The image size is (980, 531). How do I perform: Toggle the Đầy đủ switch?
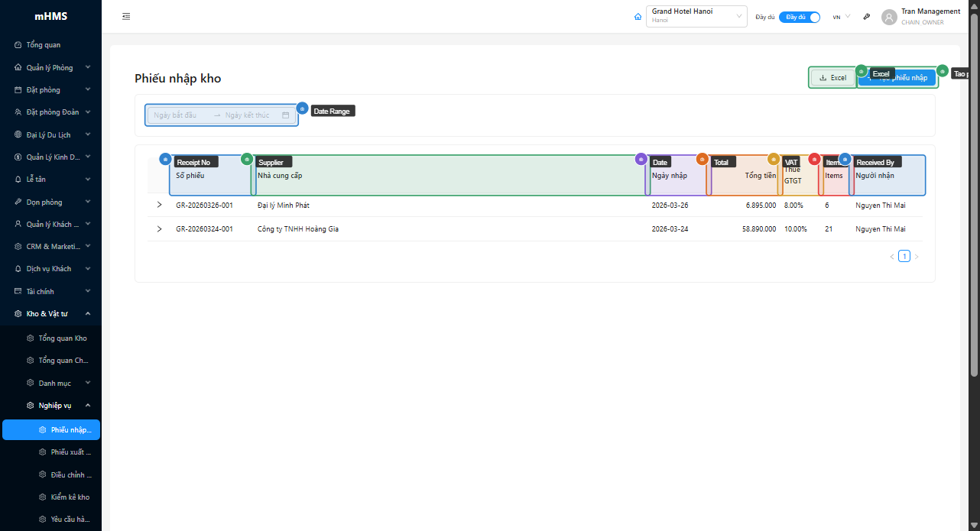pyautogui.click(x=800, y=17)
